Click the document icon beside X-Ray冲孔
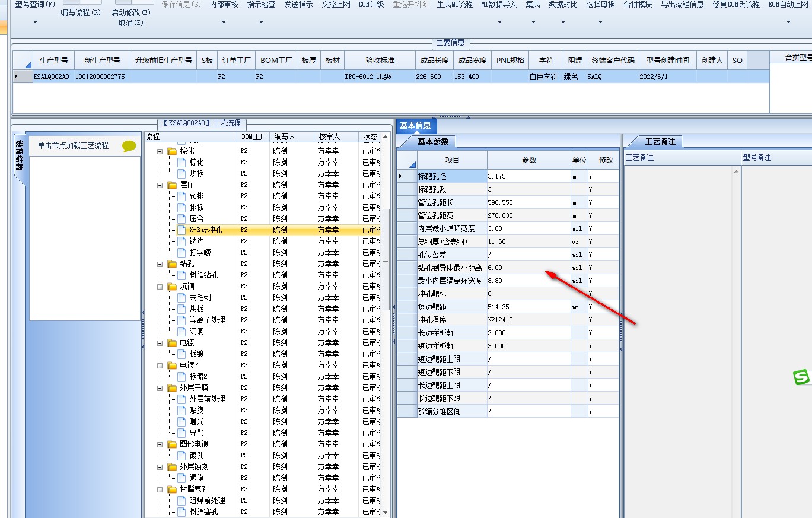 181,230
